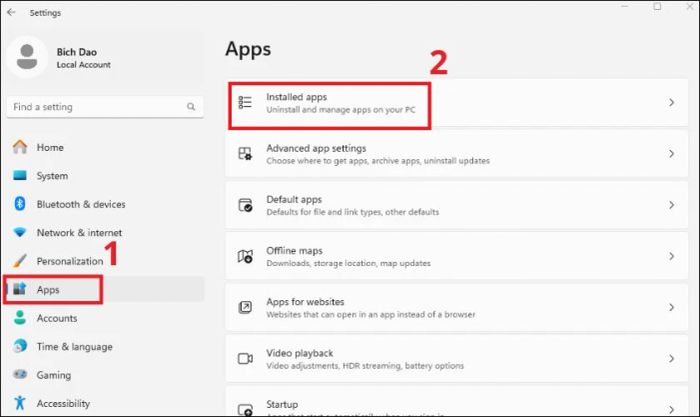Screen dimensions: 700x417
Task: Click the Accounts person icon
Action: click(20, 317)
